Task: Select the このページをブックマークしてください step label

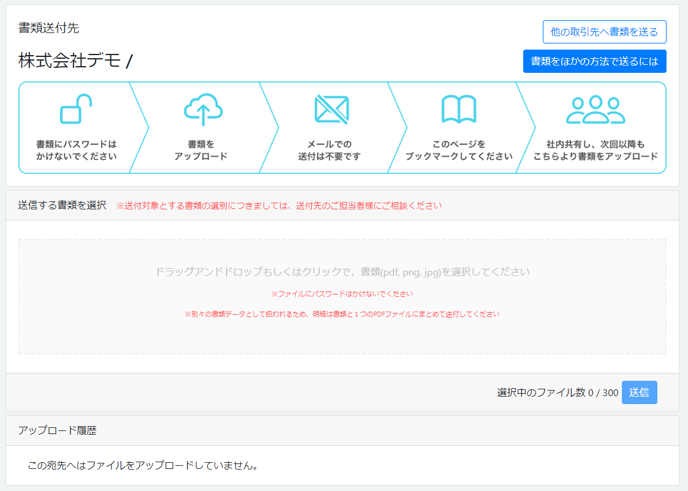Action: [x=458, y=150]
